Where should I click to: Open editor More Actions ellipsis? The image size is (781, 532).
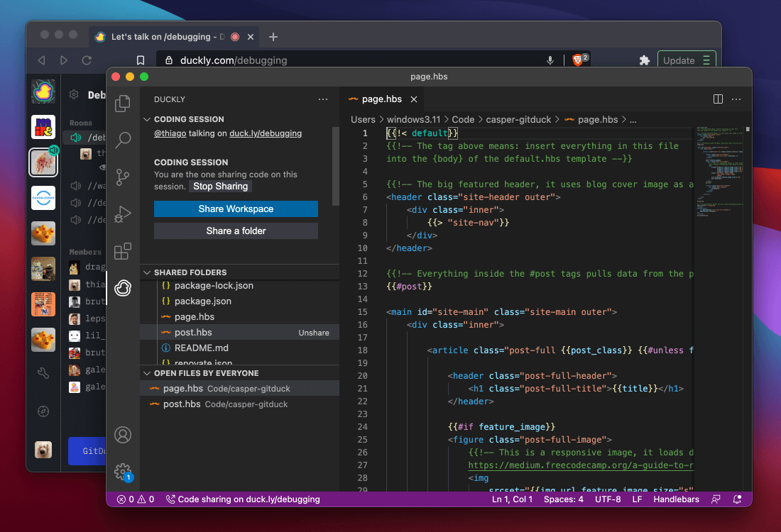(x=736, y=99)
